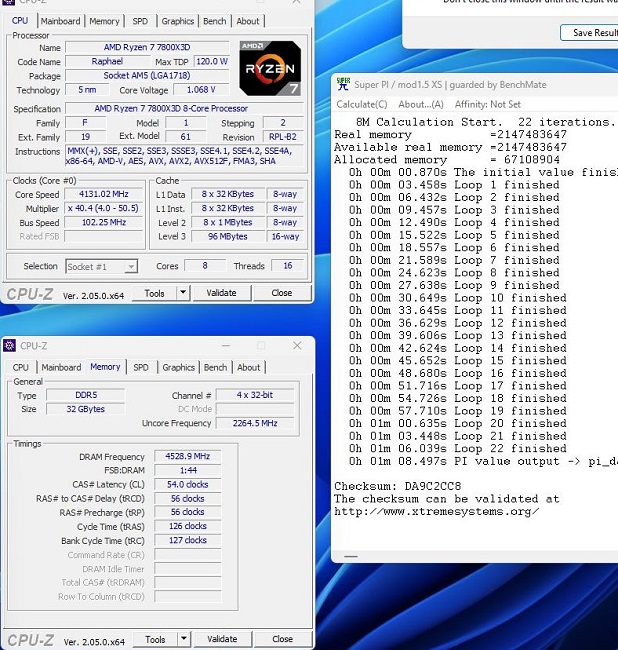The height and width of the screenshot is (650, 618).
Task: Click Close button in upper CPU-Z
Action: pyautogui.click(x=282, y=293)
